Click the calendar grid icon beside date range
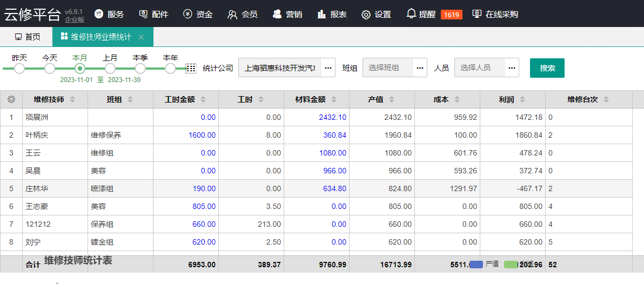 pyautogui.click(x=191, y=69)
